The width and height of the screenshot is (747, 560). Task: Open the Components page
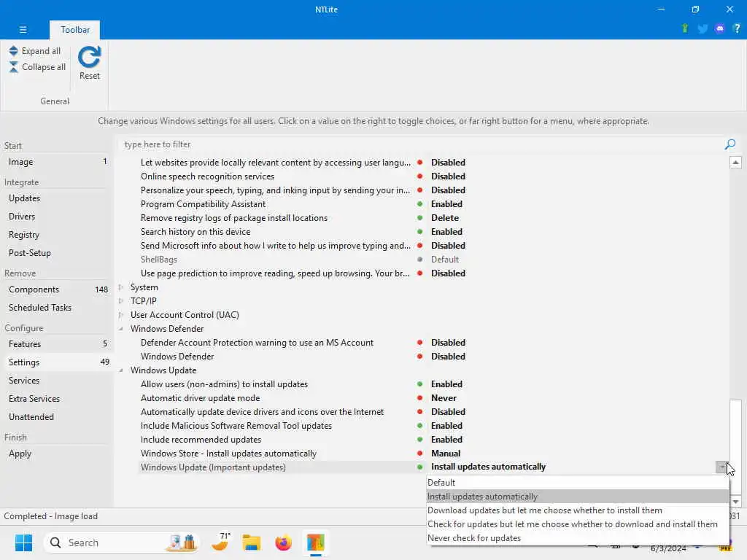34,289
